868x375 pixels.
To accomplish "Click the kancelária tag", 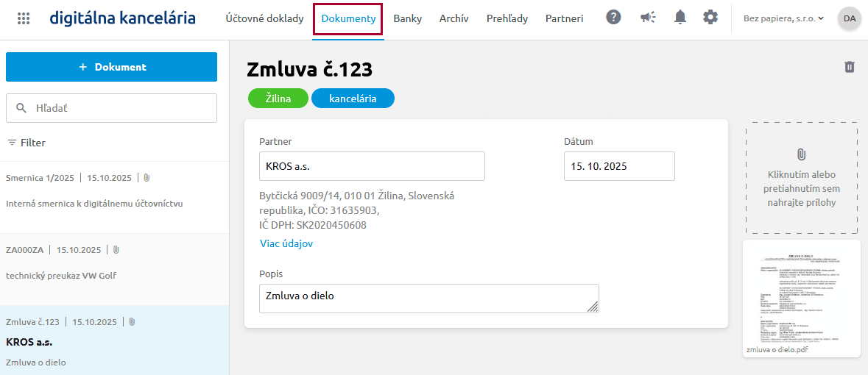I will pyautogui.click(x=353, y=99).
